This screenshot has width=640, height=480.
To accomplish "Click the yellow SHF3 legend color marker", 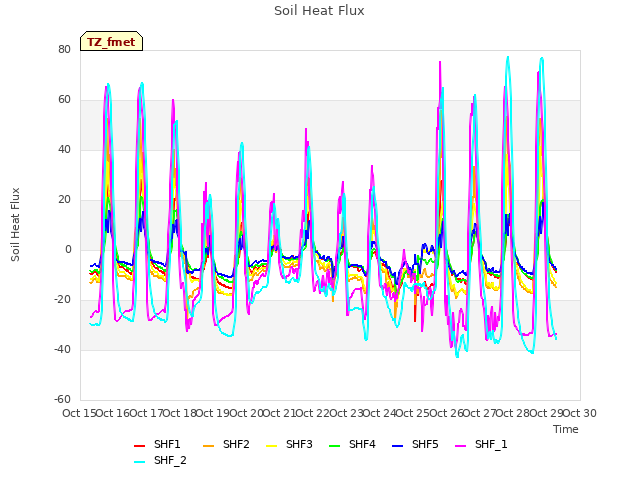I will pos(271,446).
